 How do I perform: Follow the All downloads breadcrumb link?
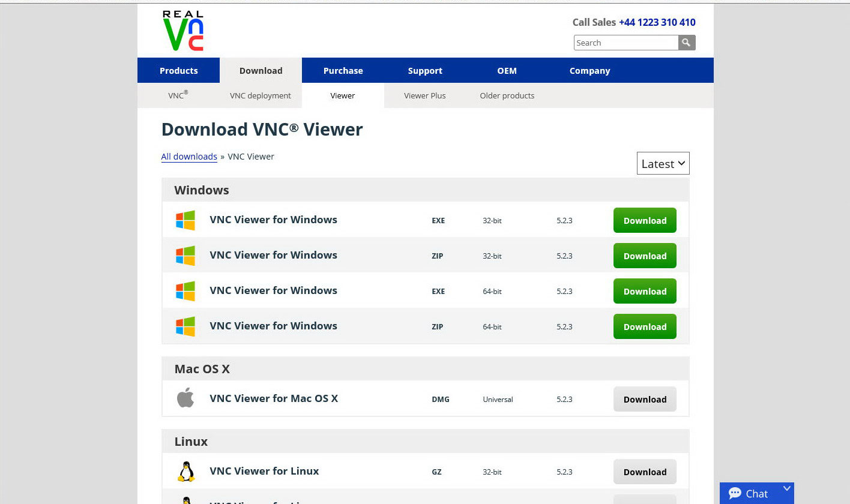[189, 157]
